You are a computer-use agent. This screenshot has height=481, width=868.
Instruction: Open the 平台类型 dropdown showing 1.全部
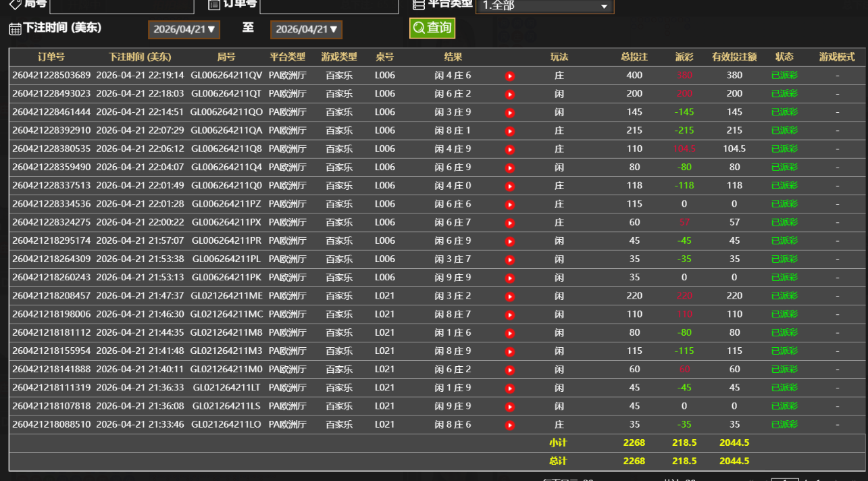(544, 6)
